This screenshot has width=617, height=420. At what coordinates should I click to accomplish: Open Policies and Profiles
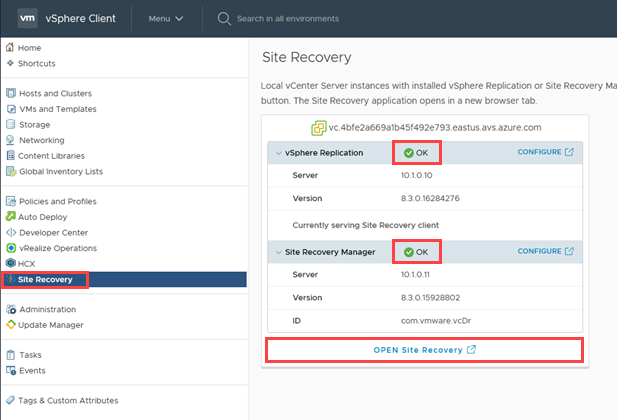58,201
